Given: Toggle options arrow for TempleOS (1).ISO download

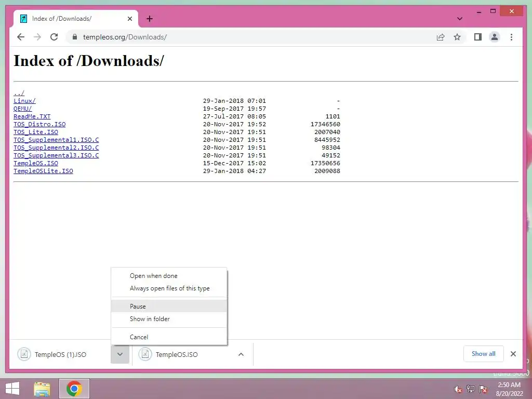Looking at the screenshot, I should [x=120, y=354].
